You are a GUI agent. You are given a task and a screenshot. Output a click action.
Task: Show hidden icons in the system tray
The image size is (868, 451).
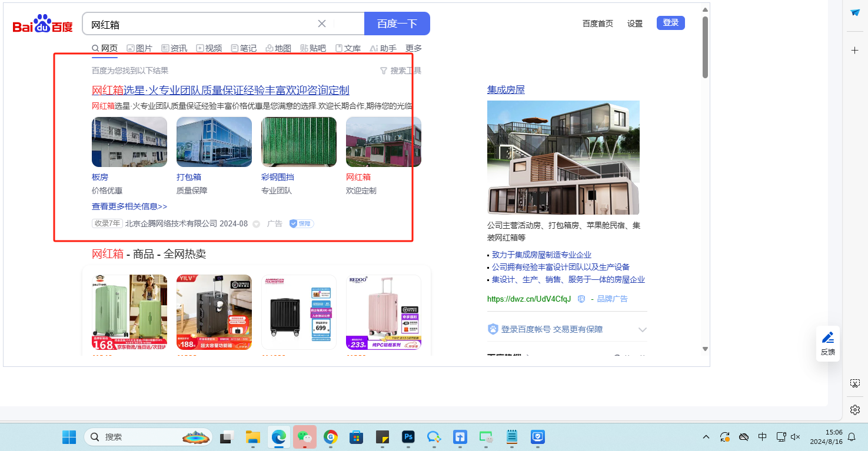706,437
